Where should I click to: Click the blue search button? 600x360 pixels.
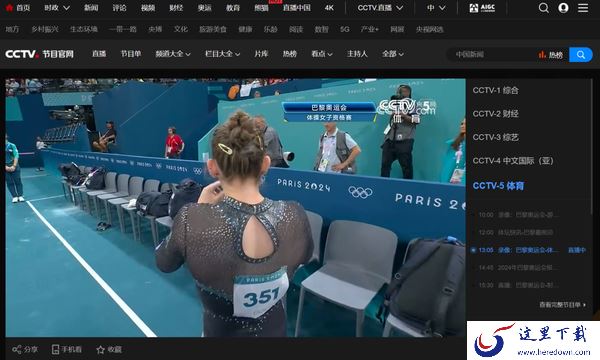coord(581,55)
